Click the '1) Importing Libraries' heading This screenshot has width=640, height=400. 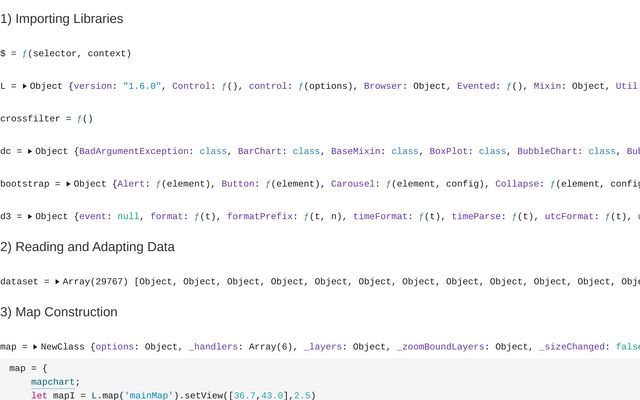pos(62,19)
